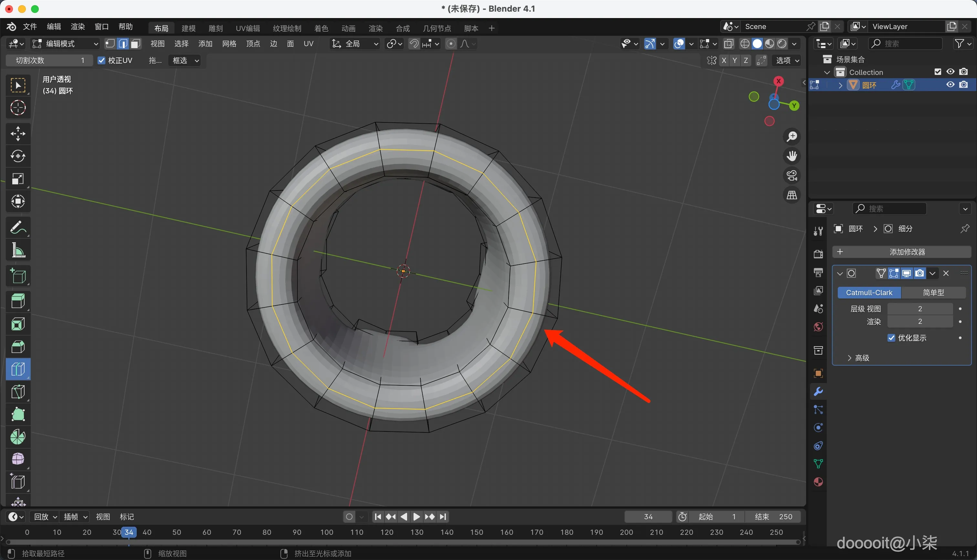Click the 层级 视图 value field
977x560 pixels.
click(x=920, y=309)
